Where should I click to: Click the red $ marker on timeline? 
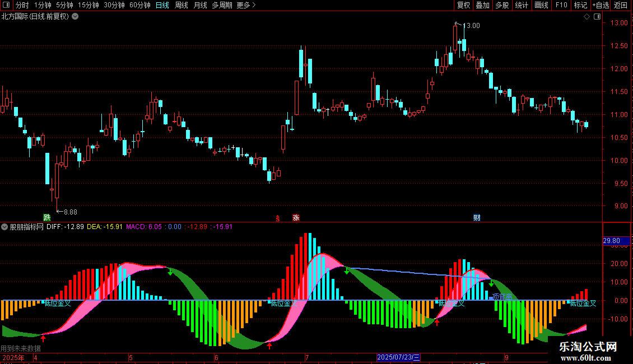(x=278, y=218)
